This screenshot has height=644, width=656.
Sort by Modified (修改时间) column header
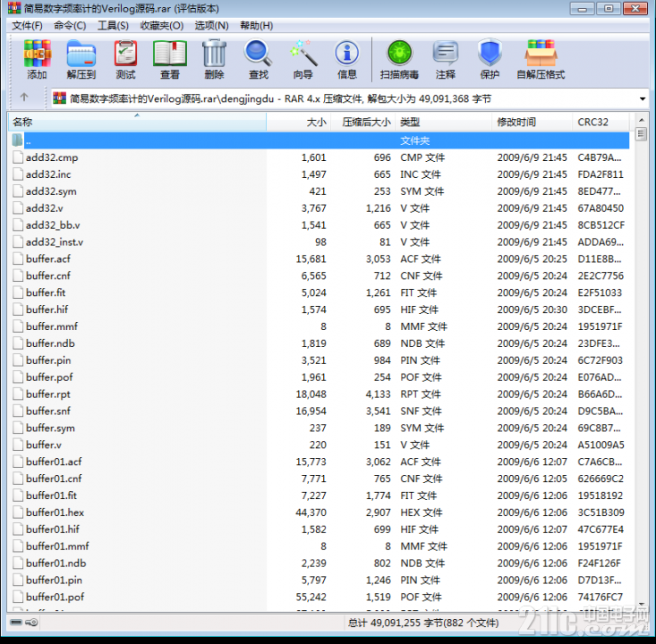click(532, 122)
